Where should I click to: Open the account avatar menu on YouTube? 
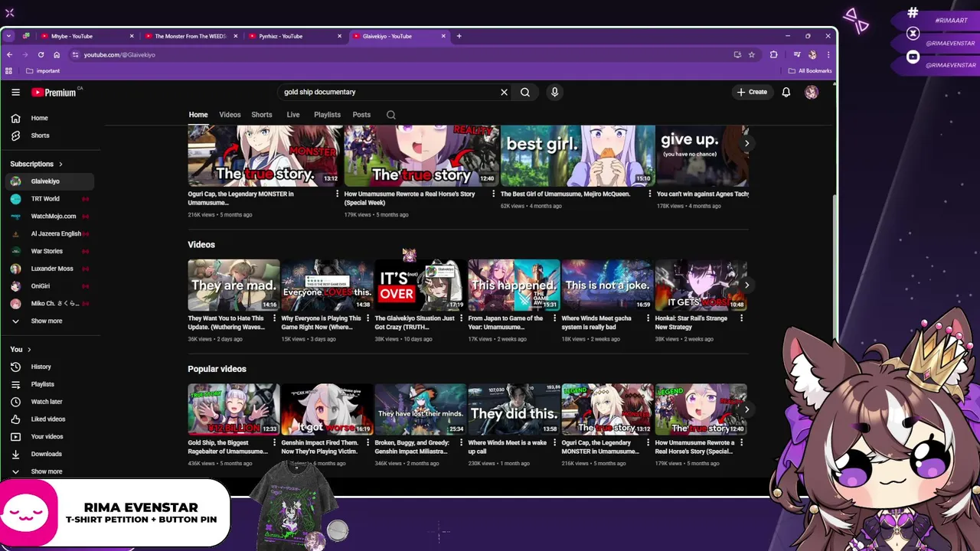pos(812,92)
